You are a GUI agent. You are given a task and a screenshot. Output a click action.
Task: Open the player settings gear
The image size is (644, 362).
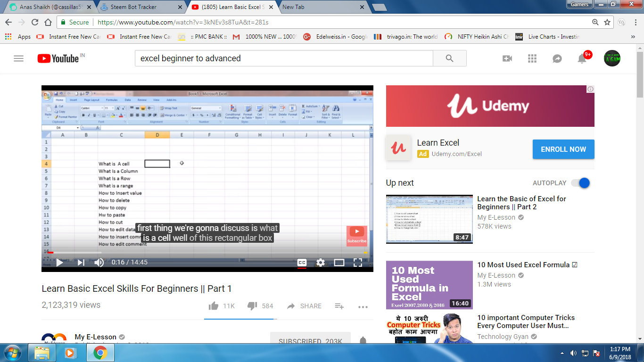click(321, 263)
